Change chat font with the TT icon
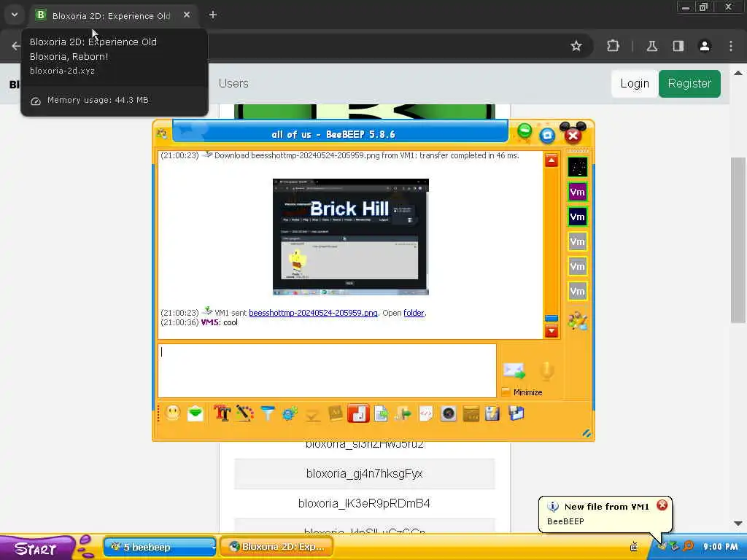Screen dimensions: 747x560 (222, 413)
